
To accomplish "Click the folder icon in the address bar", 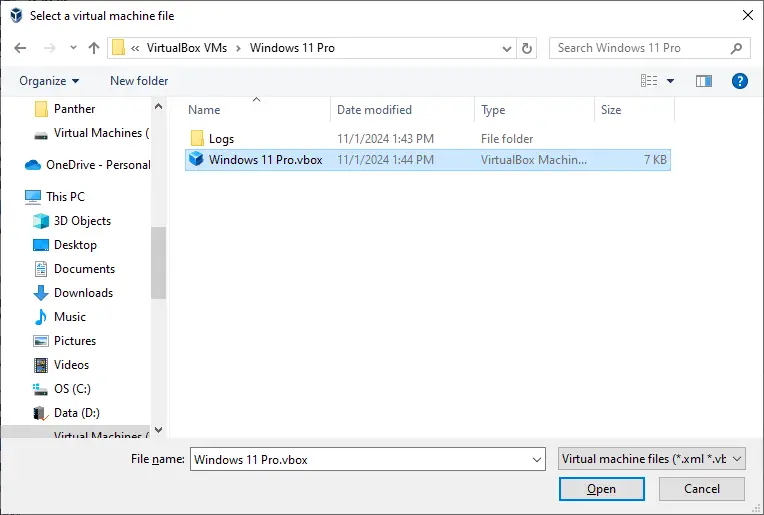I will tap(118, 48).
